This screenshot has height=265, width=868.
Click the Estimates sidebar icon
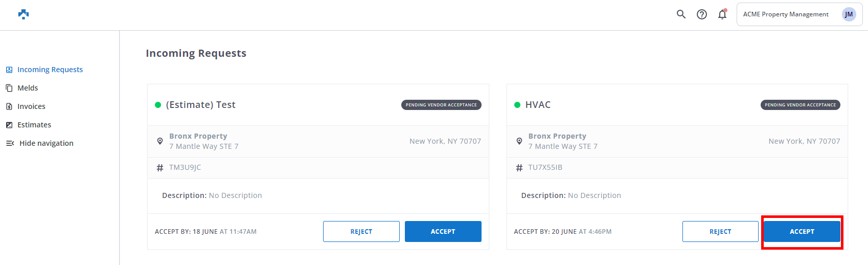click(9, 125)
